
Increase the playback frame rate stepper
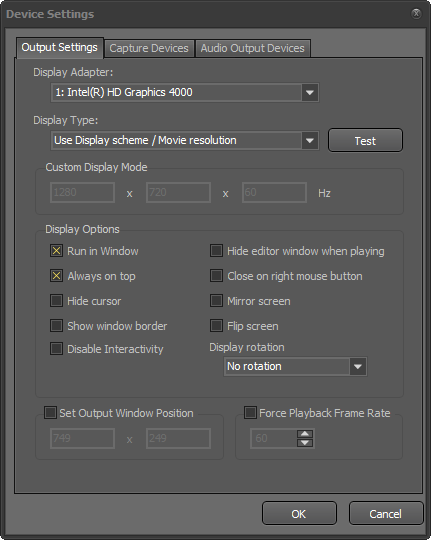pos(305,434)
